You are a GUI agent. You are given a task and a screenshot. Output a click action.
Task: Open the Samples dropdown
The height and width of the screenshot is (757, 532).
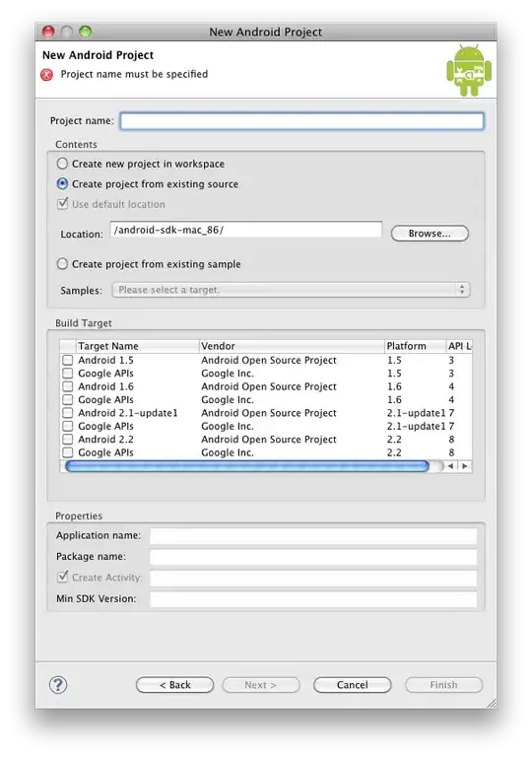pyautogui.click(x=291, y=290)
